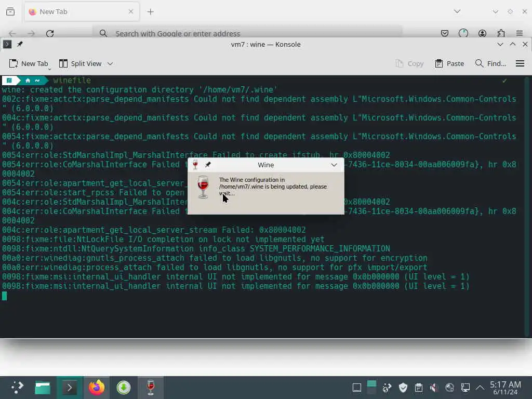
Task: Click the home icon in terminal prompt
Action: click(28, 81)
